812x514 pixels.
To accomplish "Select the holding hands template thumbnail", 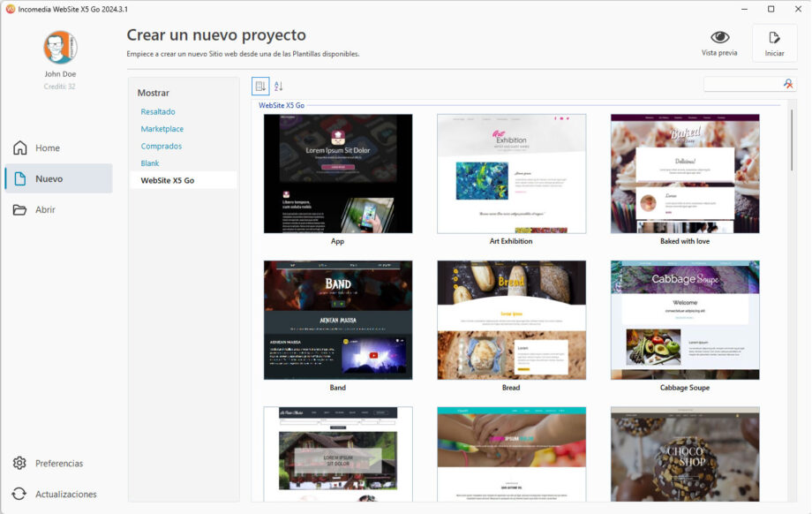I will [512, 454].
